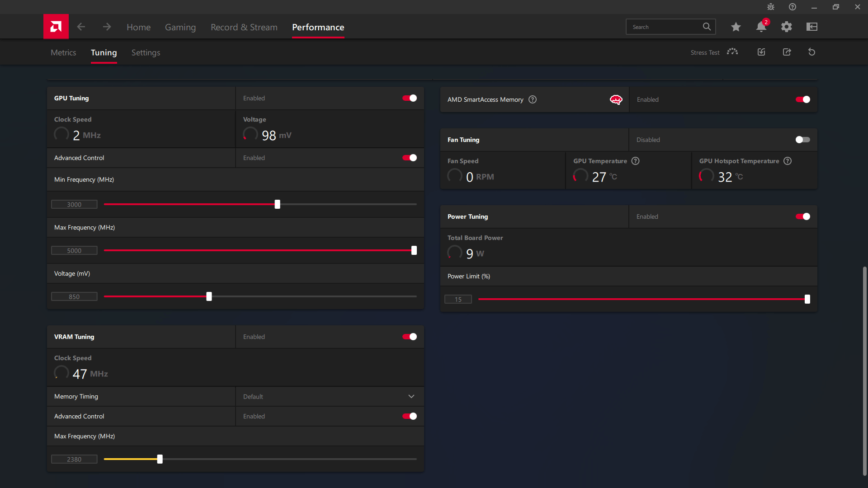Switch to Settings sub-tab
The image size is (868, 488).
146,52
